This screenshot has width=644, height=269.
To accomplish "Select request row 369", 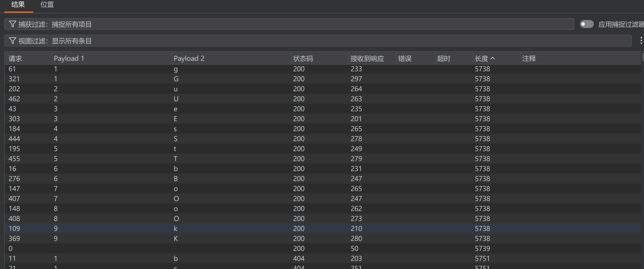I will [323, 239].
